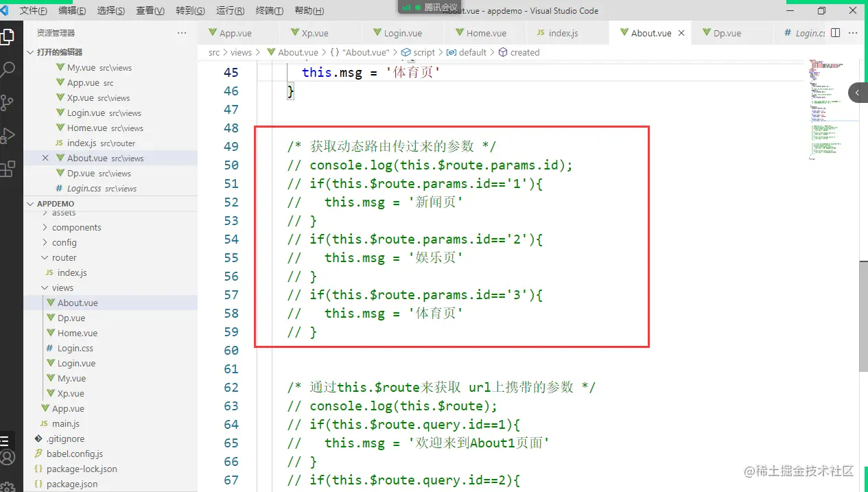
Task: Open the .gitignore file
Action: click(110, 438)
